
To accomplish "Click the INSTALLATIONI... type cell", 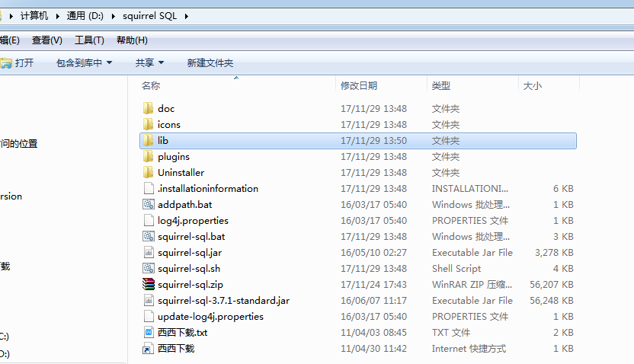I will click(470, 189).
